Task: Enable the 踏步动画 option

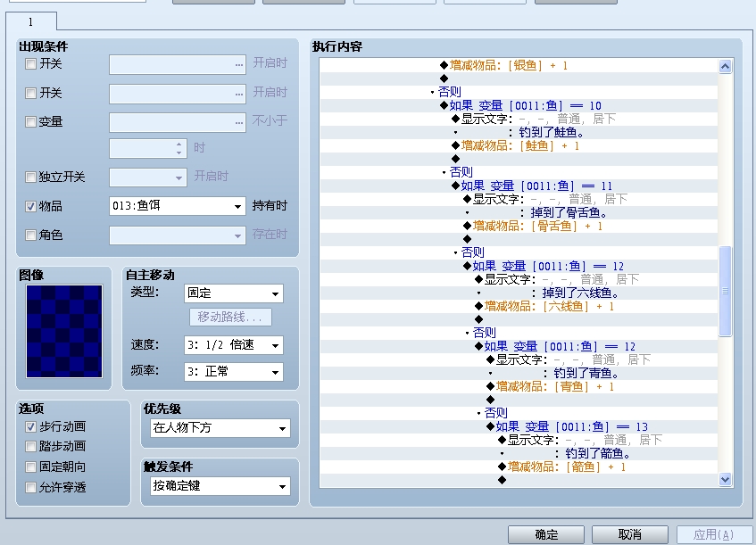Action: 31,447
